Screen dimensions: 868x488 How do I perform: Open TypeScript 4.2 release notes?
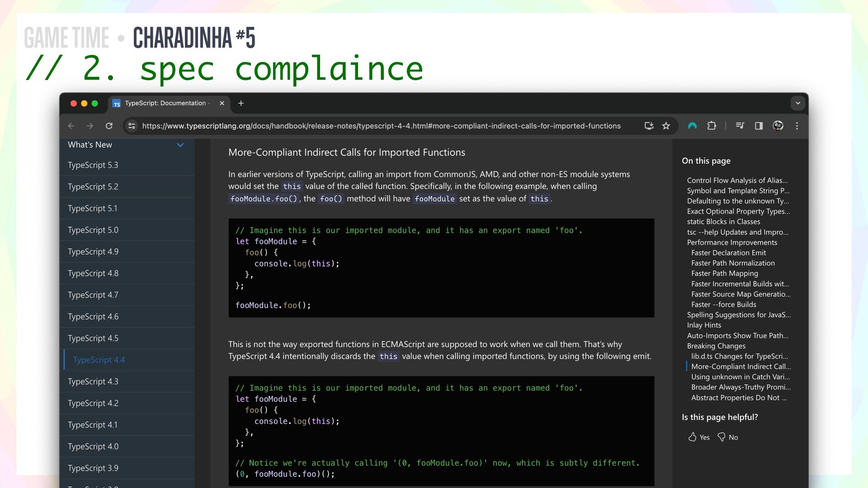(x=127, y=404)
